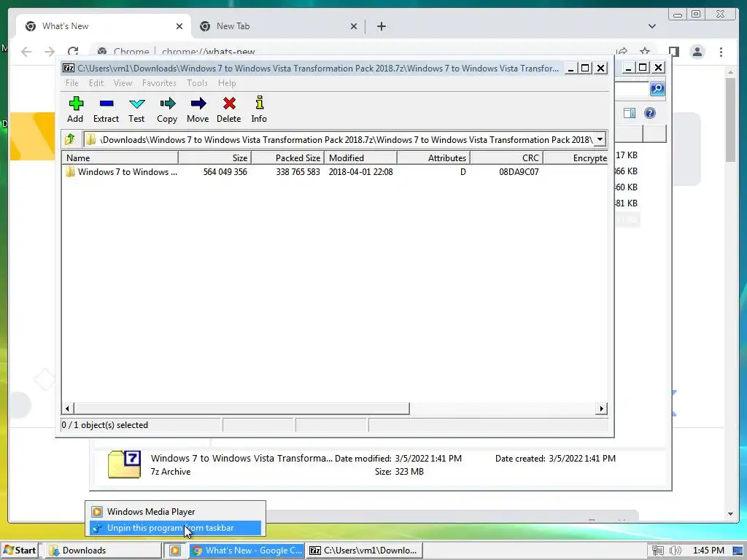Image resolution: width=747 pixels, height=560 pixels.
Task: Switch to the New Tab Chrome tab
Action: [279, 26]
